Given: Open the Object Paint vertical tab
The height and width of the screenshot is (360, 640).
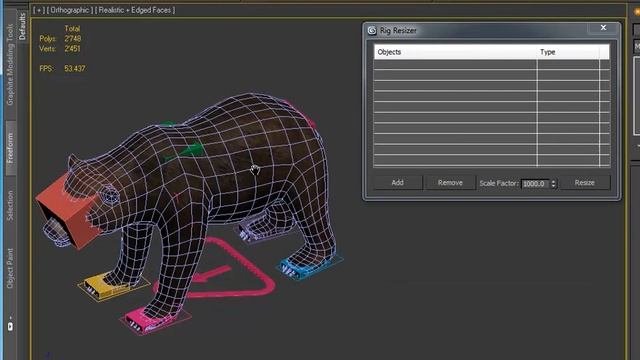Looking at the screenshot, I should click(x=10, y=268).
